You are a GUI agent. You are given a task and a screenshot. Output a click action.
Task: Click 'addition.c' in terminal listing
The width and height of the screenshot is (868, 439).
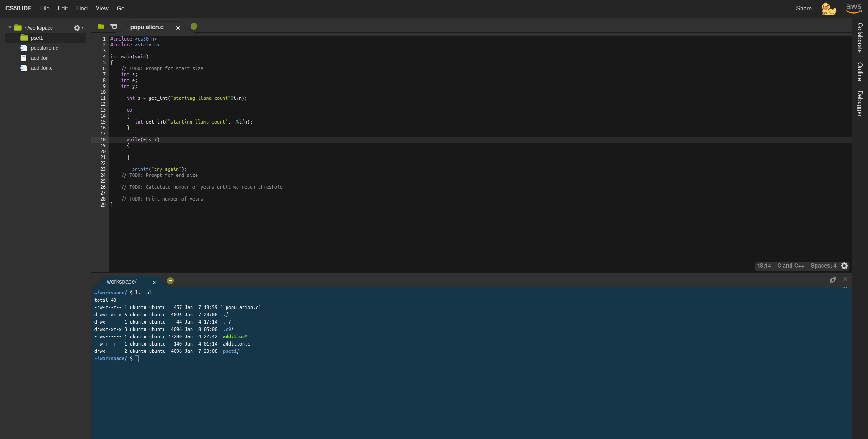[x=237, y=344]
